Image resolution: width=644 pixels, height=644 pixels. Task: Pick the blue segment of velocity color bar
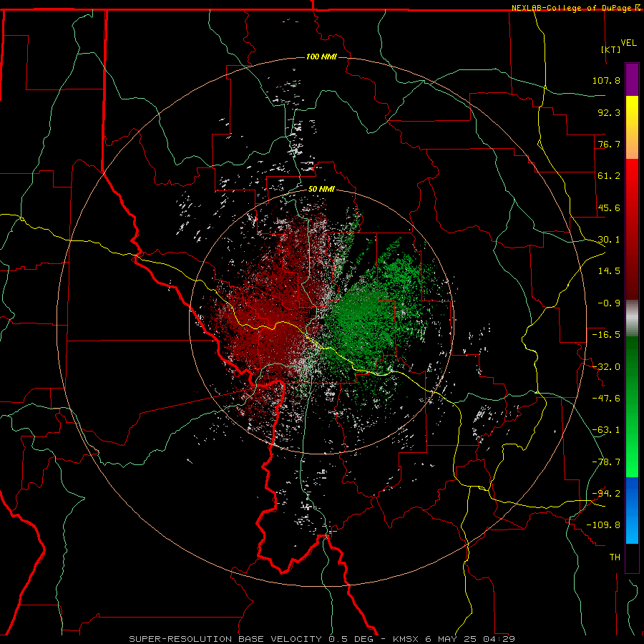[x=632, y=510]
